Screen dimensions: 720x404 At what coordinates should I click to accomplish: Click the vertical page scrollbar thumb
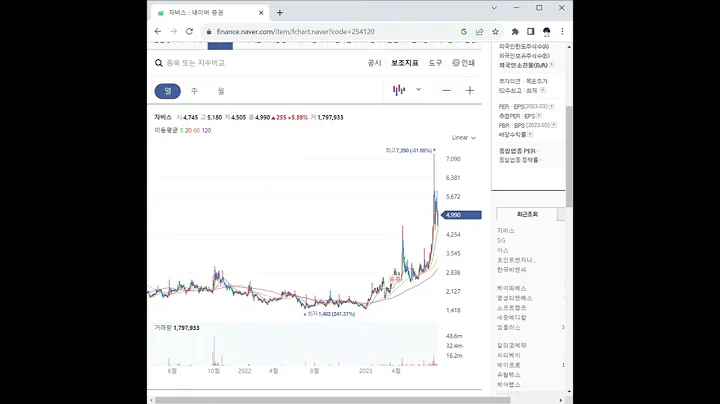coord(569,156)
